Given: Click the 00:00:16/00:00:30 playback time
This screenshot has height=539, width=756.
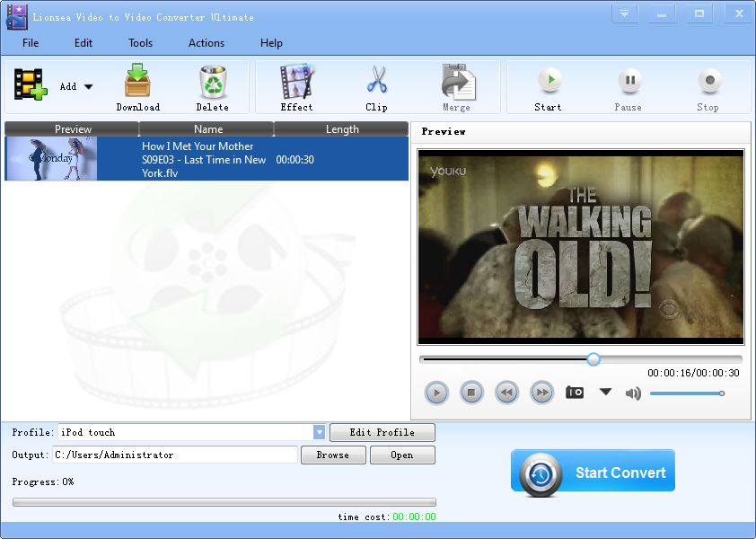Looking at the screenshot, I should (693, 373).
